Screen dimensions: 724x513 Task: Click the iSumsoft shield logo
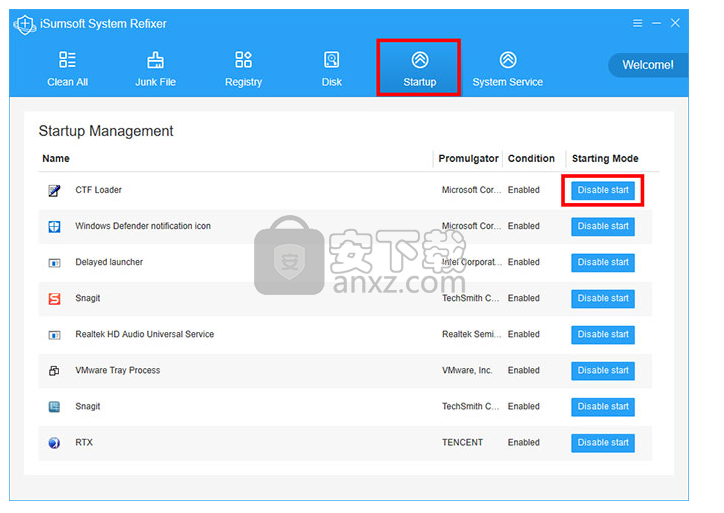coord(24,24)
